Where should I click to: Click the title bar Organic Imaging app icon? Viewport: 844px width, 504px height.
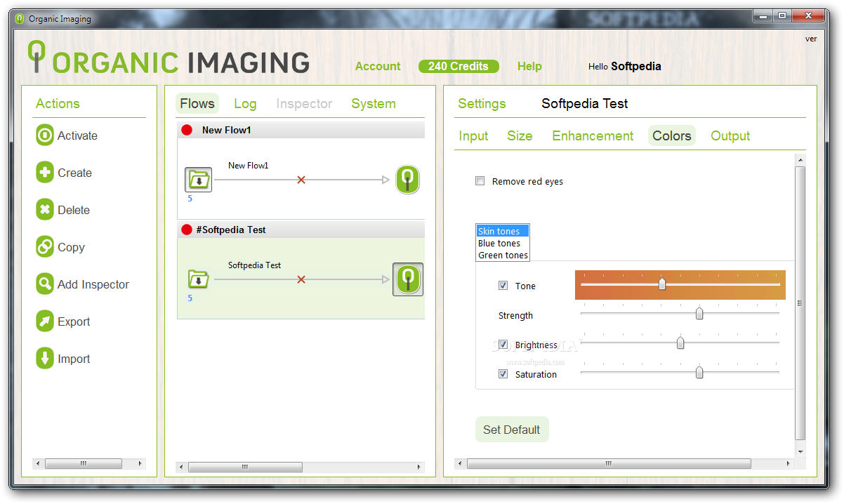[18, 19]
